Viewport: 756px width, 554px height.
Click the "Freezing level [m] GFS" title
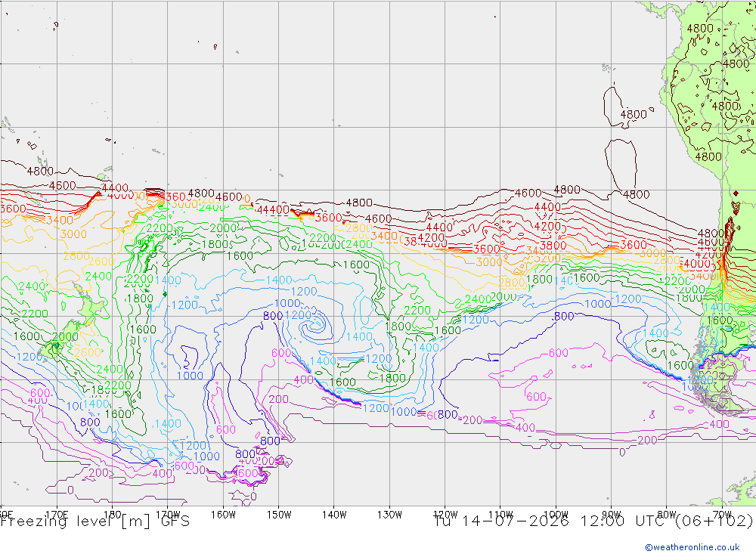tap(95, 522)
